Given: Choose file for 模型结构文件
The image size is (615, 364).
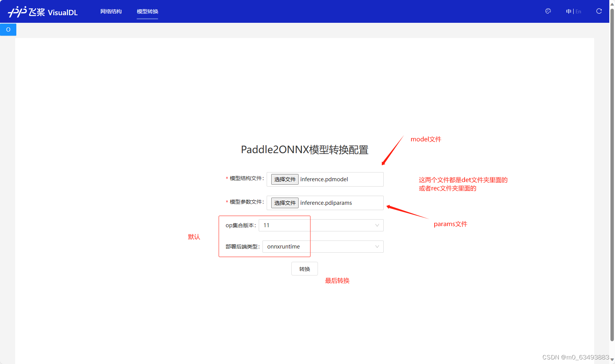Looking at the screenshot, I should point(285,179).
